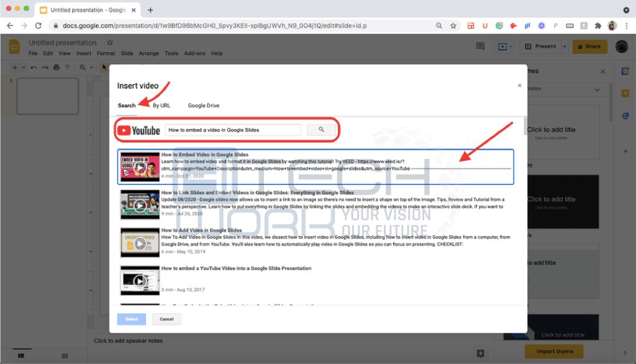Bookmark this page with the star
Viewport: 636px width, 364px height.
[x=453, y=25]
